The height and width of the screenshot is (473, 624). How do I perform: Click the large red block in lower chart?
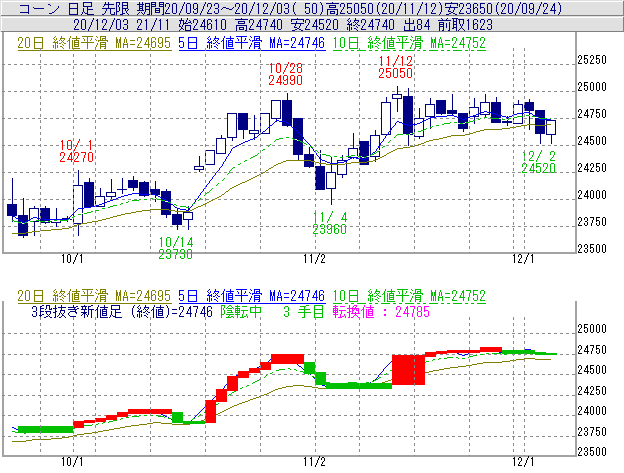tap(408, 370)
